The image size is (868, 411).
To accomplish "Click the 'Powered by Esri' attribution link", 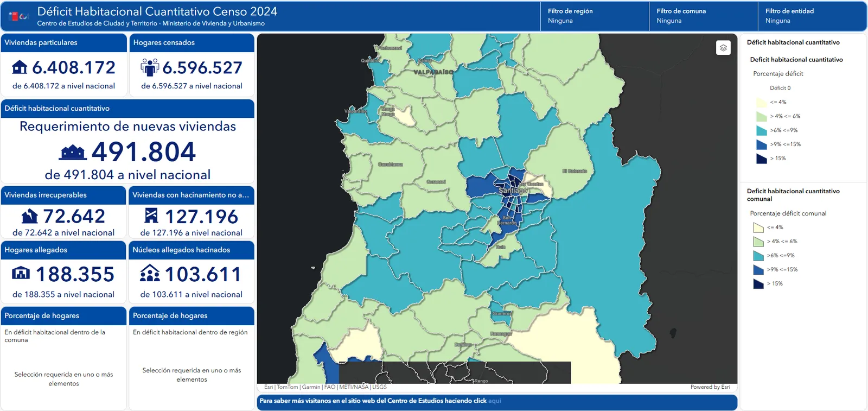I will [x=710, y=387].
